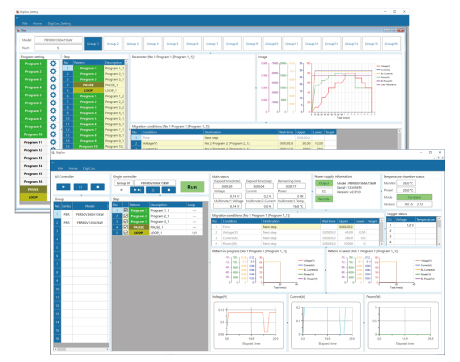Click the green Constant mode button

414,197
